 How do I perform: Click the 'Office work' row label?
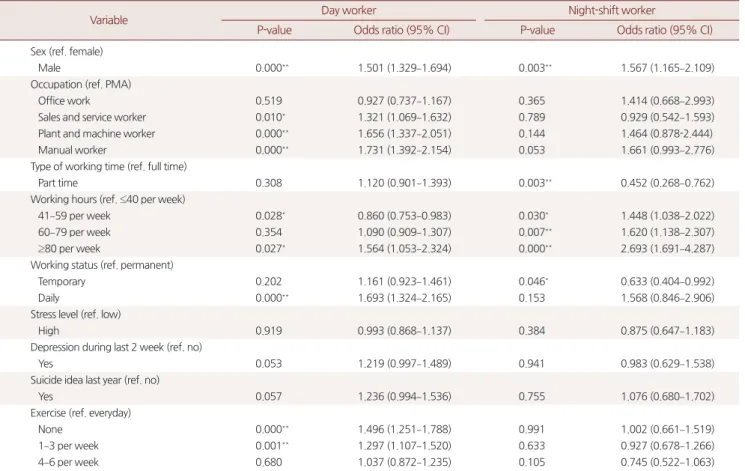pos(64,101)
